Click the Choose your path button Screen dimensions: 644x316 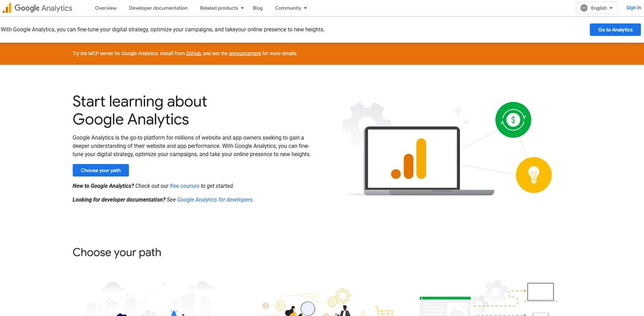(100, 170)
